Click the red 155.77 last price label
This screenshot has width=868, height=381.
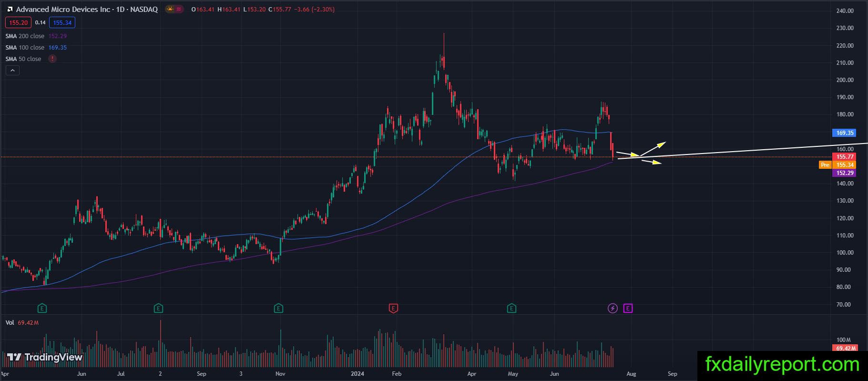click(x=845, y=157)
